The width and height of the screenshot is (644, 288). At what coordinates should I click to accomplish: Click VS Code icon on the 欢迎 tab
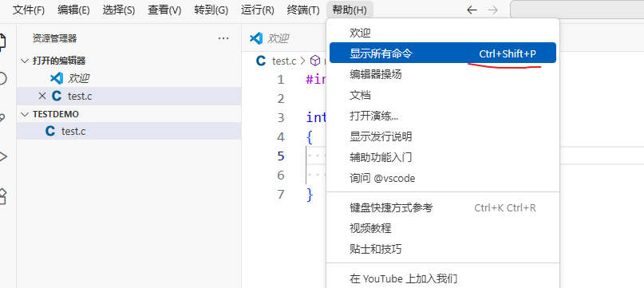256,38
